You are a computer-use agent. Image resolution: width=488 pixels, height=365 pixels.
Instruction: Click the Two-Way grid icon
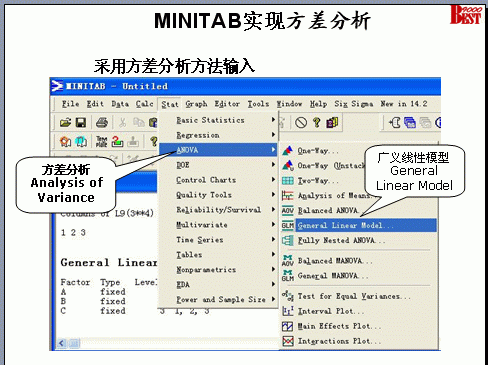point(287,181)
